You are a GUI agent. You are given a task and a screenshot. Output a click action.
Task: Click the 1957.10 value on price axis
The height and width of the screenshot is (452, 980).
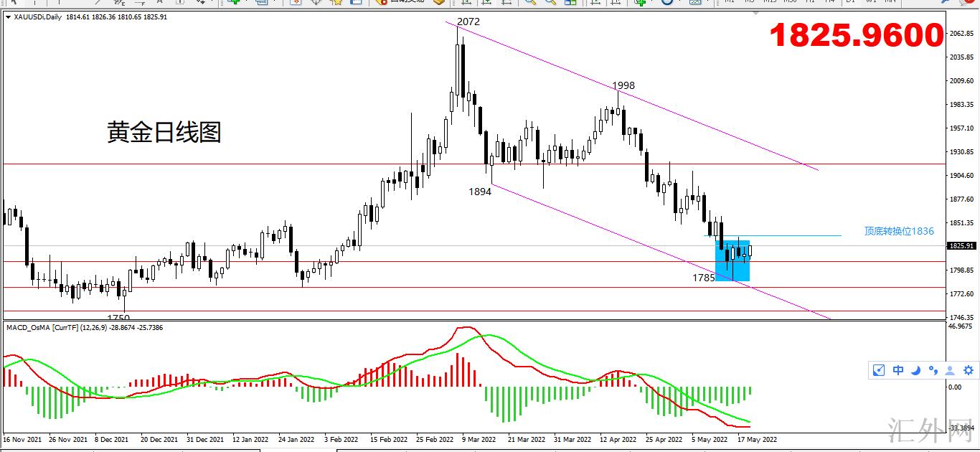960,128
